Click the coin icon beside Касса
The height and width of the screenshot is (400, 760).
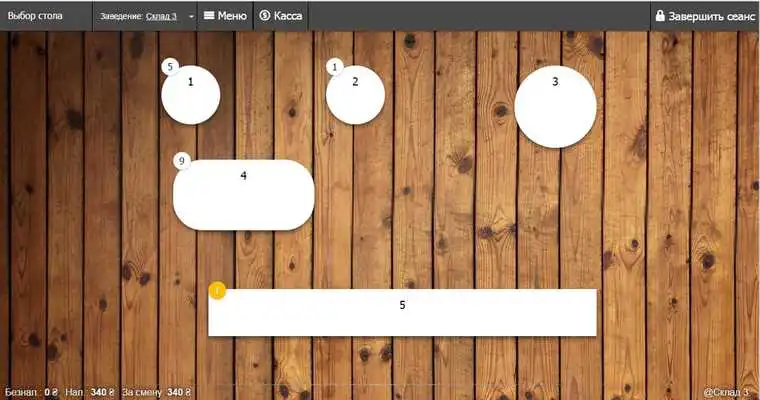[265, 16]
